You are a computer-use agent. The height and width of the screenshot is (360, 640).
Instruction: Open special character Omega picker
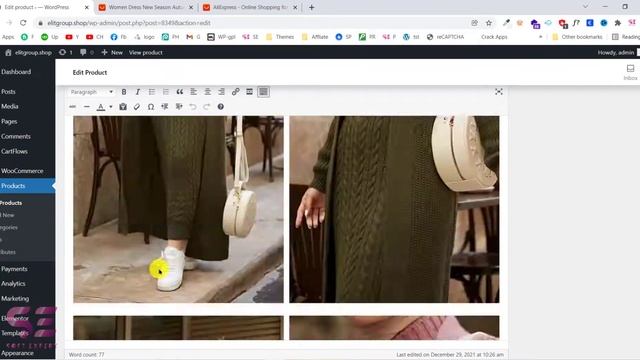click(151, 107)
